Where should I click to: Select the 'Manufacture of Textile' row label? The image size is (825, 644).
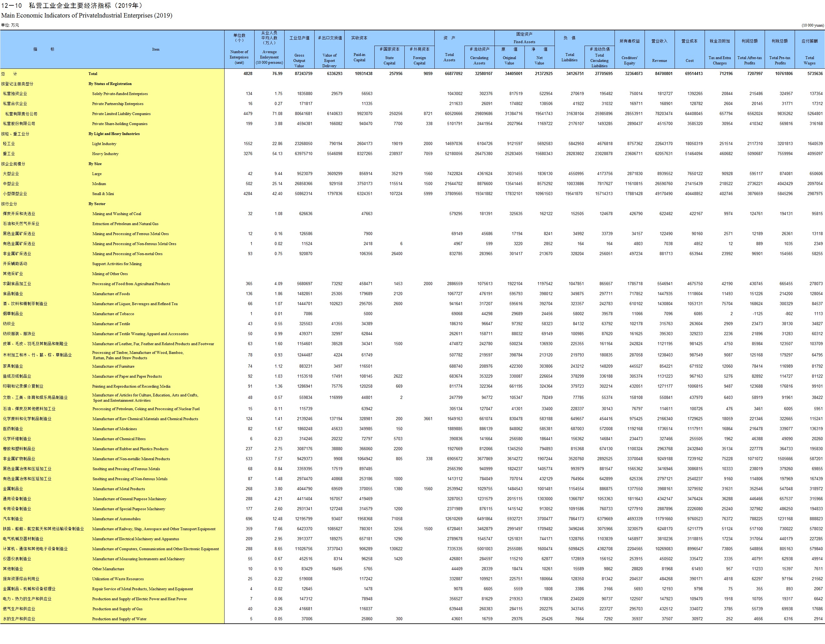[111, 324]
